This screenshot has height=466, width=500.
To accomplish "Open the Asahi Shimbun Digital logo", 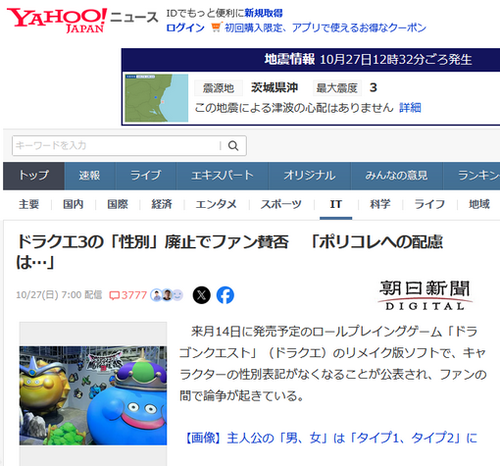I will click(x=425, y=295).
